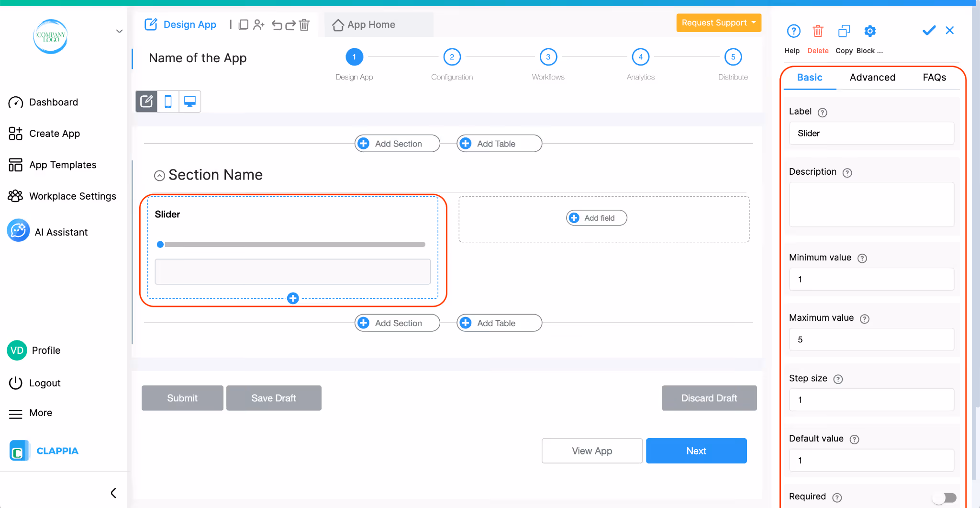Click the Clappia logo
Screen dimensions: 980x508
click(x=44, y=451)
